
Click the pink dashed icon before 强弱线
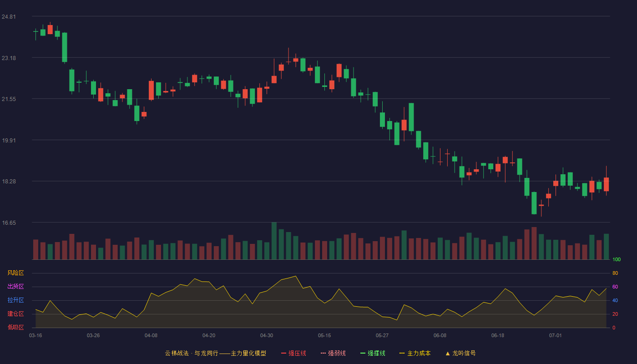coord(324,353)
